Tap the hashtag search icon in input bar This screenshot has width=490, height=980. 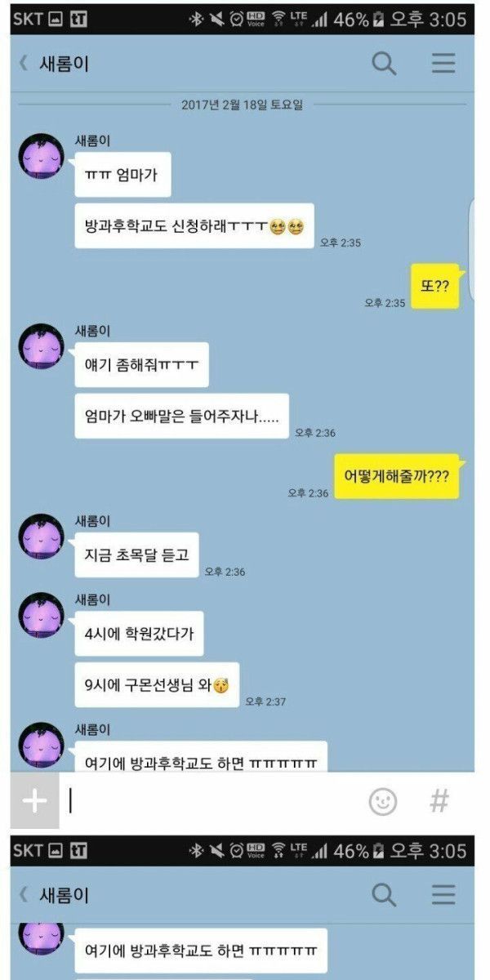click(439, 801)
